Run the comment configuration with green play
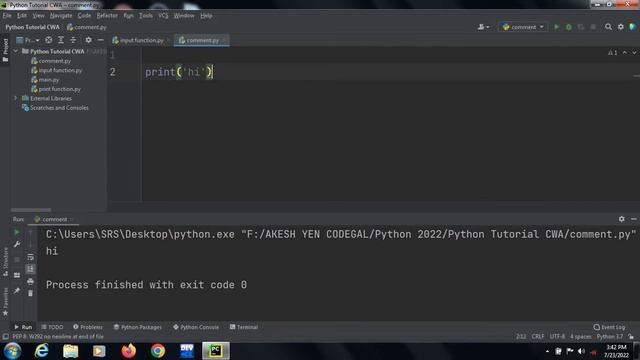The width and height of the screenshot is (640, 360). coord(556,27)
